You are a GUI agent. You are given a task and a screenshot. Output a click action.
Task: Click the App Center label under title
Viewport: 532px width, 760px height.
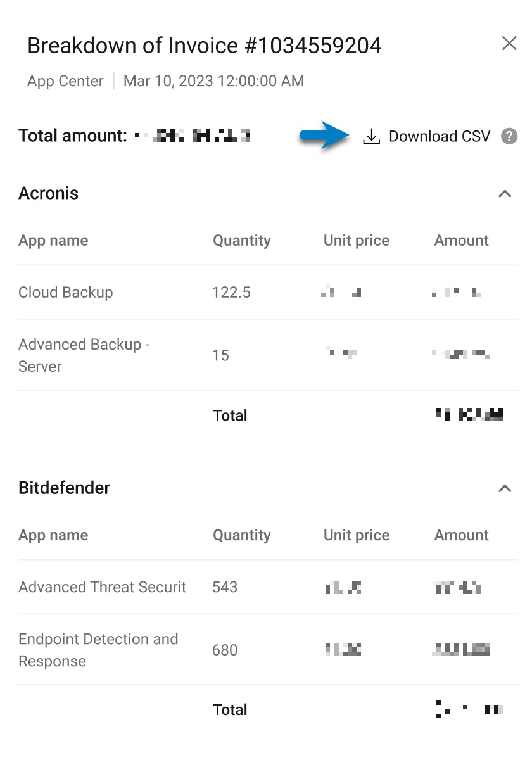point(65,81)
